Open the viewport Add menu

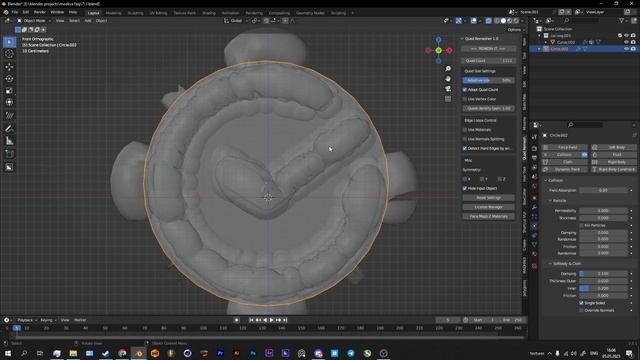(88, 20)
